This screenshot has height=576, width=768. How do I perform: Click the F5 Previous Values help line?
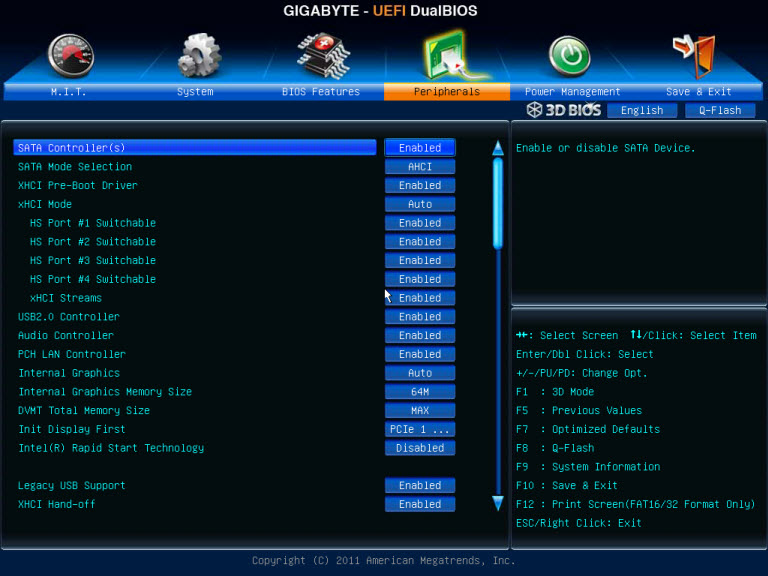(x=579, y=410)
